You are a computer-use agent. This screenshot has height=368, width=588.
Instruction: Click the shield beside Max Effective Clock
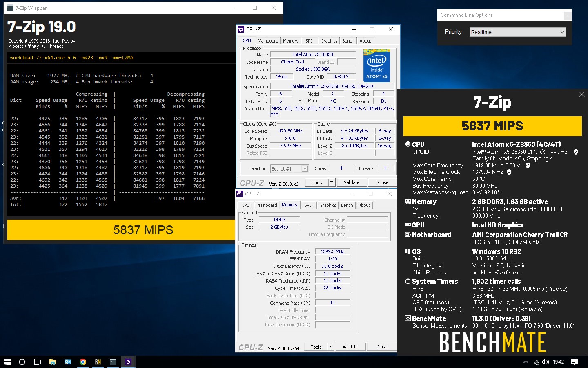509,172
